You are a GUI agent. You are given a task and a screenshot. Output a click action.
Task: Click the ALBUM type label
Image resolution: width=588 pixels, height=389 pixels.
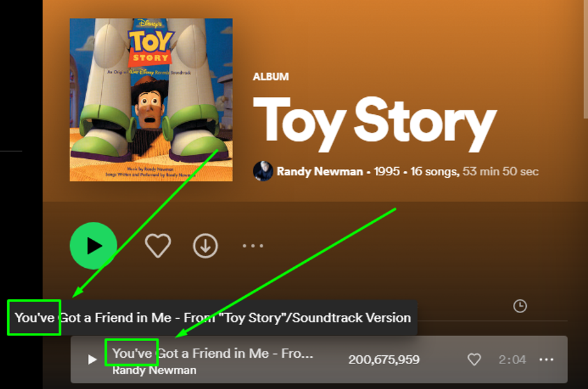pyautogui.click(x=271, y=77)
